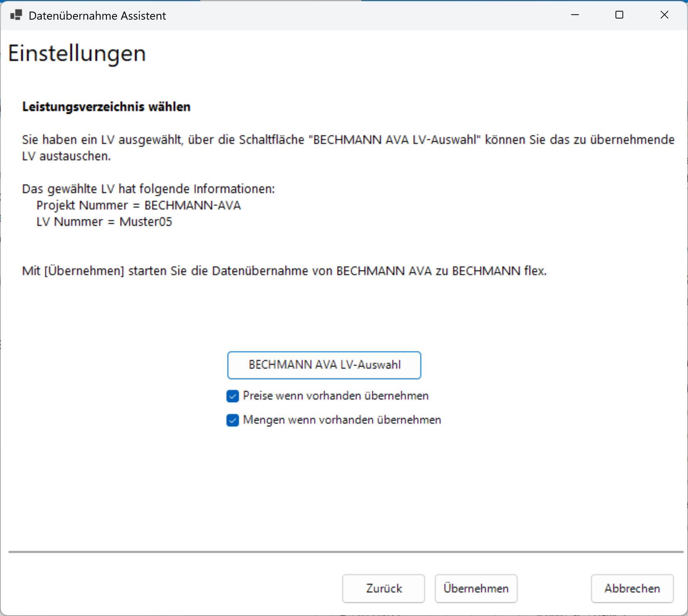
Task: Click the title bar text 'Datenübernahme Assistent'
Action: click(97, 16)
